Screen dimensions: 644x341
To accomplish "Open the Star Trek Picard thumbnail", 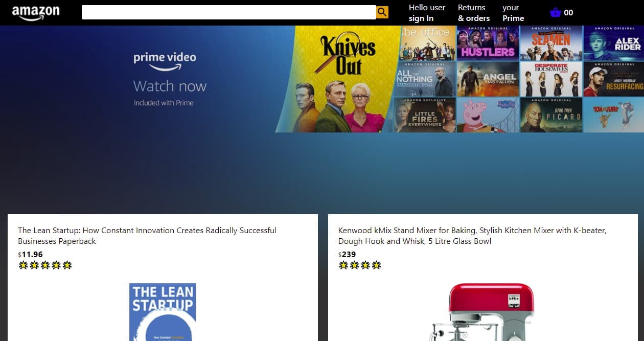I will click(x=551, y=115).
